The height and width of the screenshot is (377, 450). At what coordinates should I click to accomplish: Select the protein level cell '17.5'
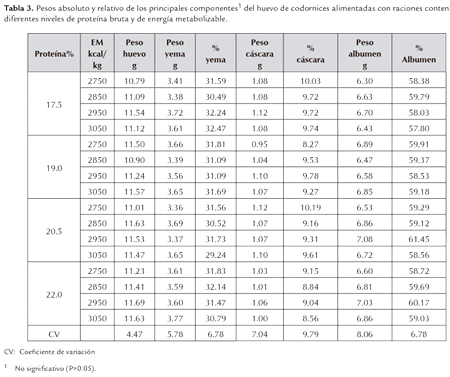54,105
